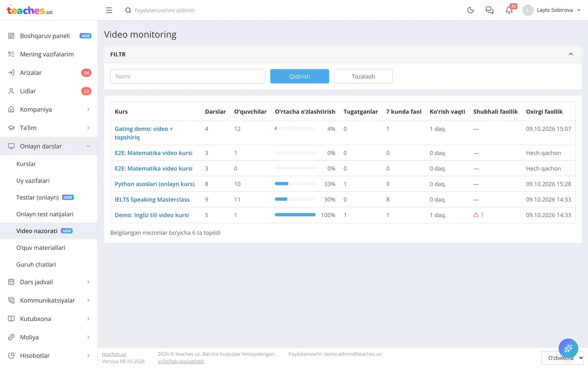Viewport: 588px width, 368px height.
Task: Click the Moliya coins icon
Action: coord(11,337)
